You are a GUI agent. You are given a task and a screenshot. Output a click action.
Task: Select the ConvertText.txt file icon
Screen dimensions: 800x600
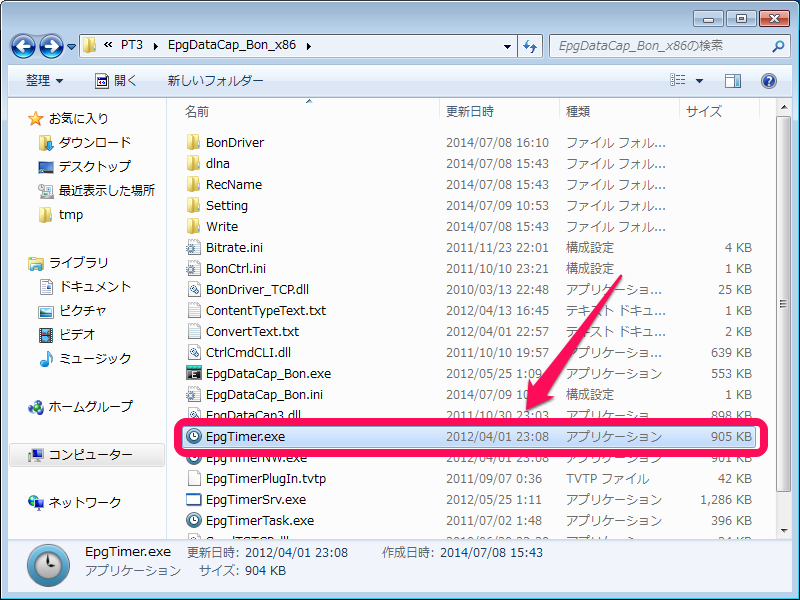(193, 331)
